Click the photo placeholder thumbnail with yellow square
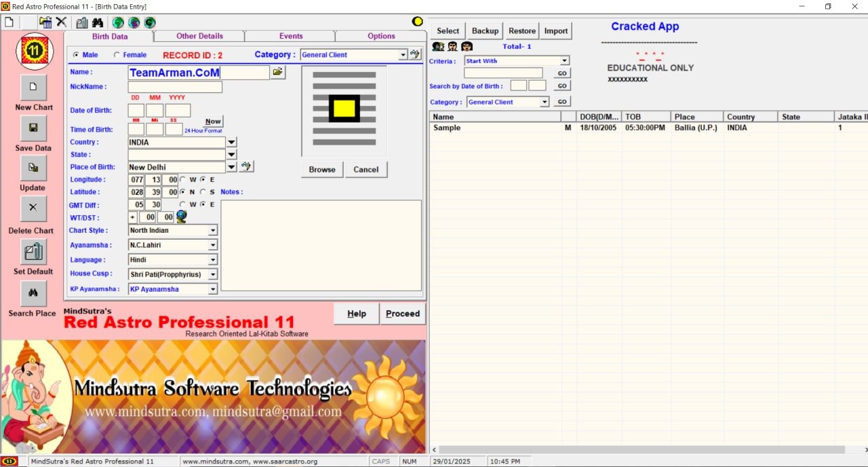The height and width of the screenshot is (467, 868). click(344, 111)
